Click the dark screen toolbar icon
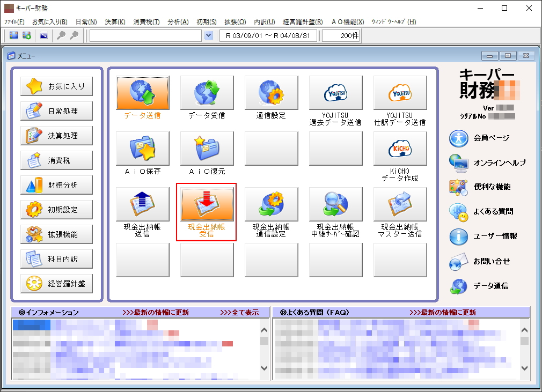The width and height of the screenshot is (542, 392). point(43,35)
